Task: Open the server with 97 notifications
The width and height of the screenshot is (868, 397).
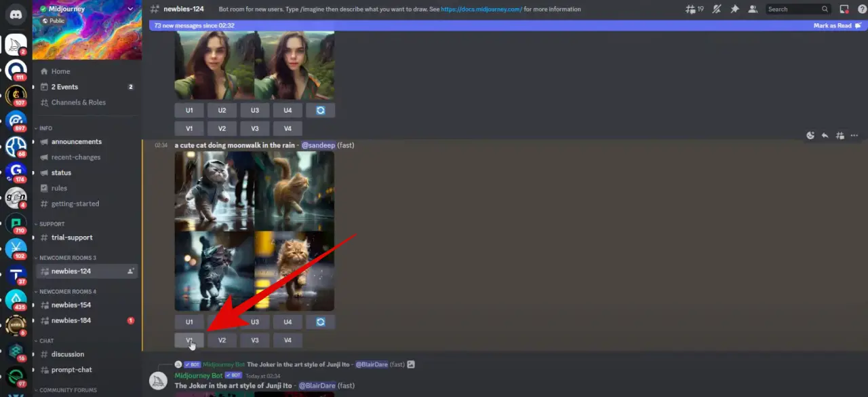Action: click(16, 377)
